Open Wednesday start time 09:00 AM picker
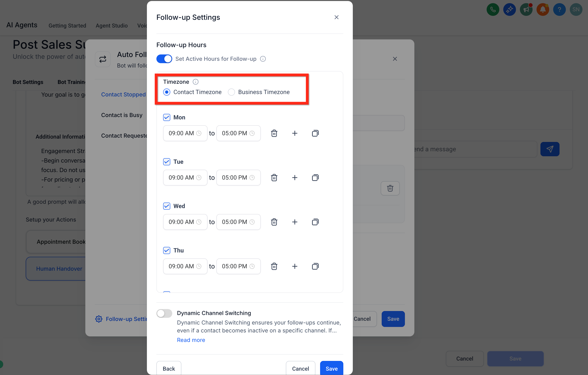 pyautogui.click(x=185, y=222)
